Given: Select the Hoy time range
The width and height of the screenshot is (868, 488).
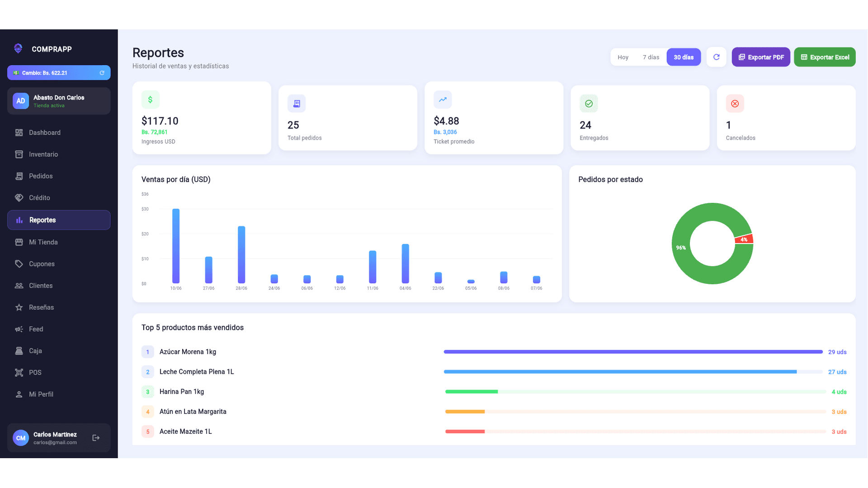Looking at the screenshot, I should pyautogui.click(x=623, y=57).
